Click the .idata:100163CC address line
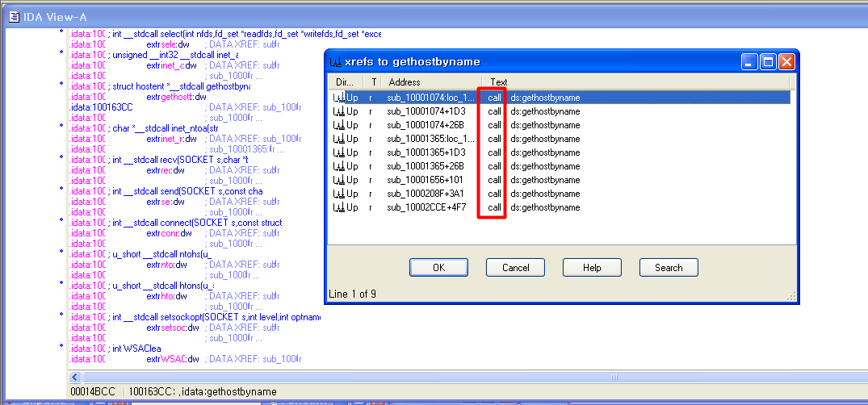This screenshot has height=405, width=868. pyautogui.click(x=101, y=107)
